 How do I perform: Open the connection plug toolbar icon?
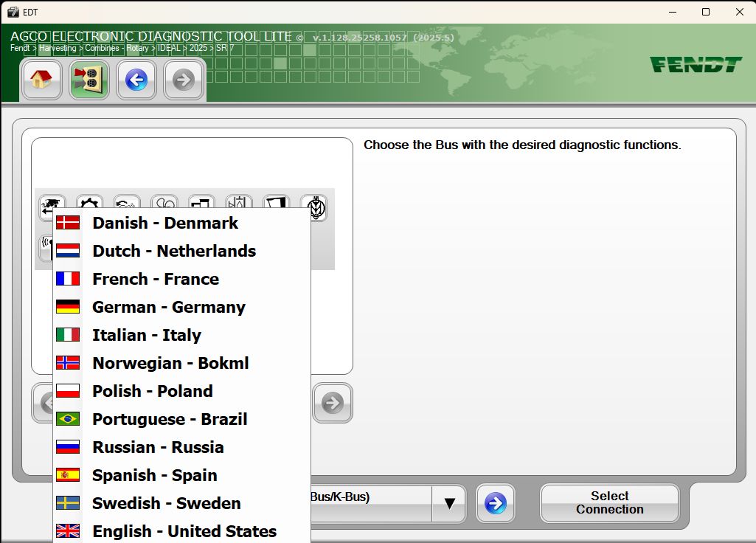tap(89, 80)
